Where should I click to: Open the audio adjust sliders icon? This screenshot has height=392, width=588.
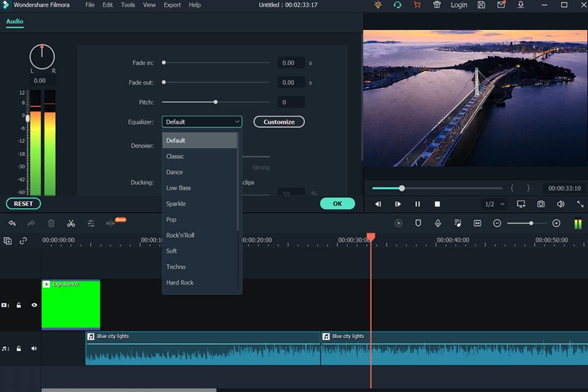[91, 224]
